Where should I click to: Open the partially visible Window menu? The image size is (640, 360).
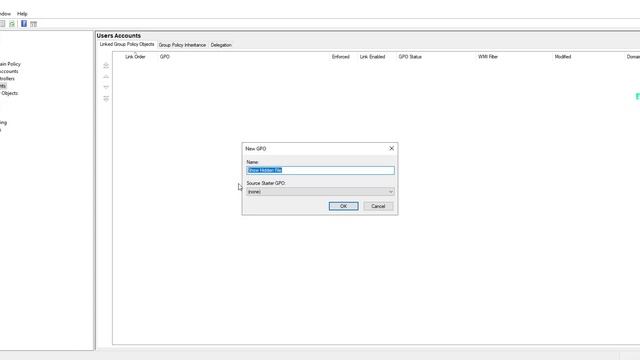point(5,13)
